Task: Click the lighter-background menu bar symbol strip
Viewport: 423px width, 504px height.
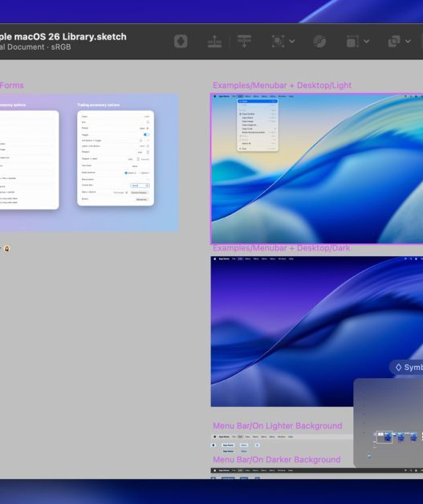Action: pos(282,437)
